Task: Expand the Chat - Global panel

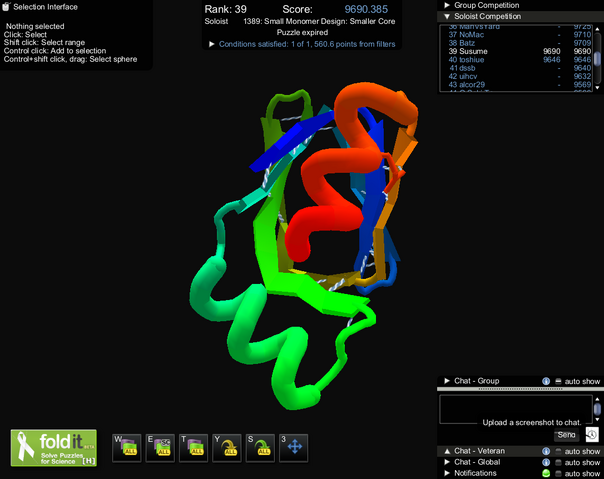Action: [447, 462]
